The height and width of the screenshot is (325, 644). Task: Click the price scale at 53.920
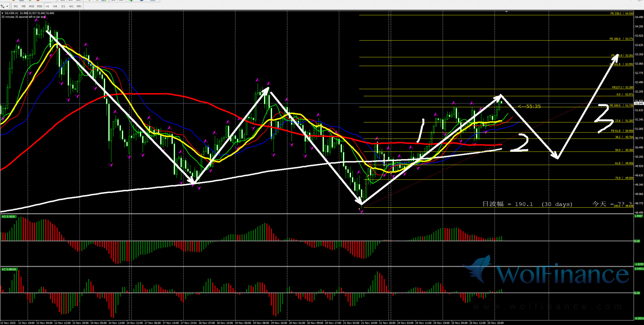639,36
